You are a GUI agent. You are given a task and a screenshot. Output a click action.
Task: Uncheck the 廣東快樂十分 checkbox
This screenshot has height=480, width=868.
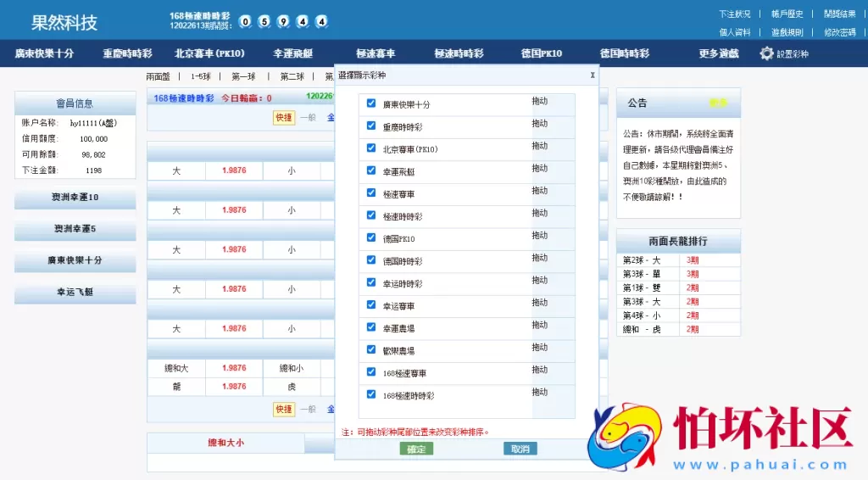coord(371,103)
